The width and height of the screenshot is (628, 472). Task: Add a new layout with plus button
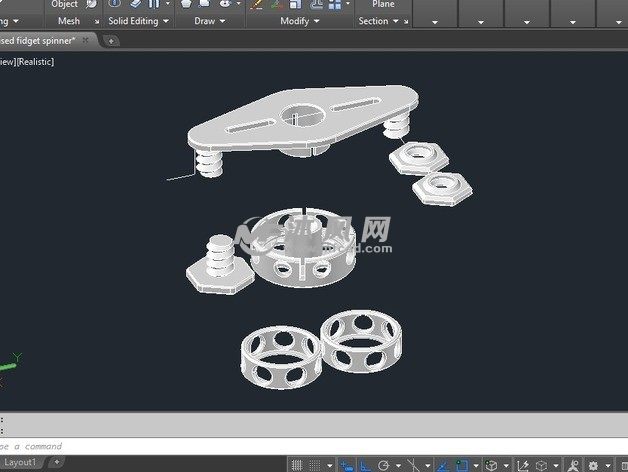point(57,462)
